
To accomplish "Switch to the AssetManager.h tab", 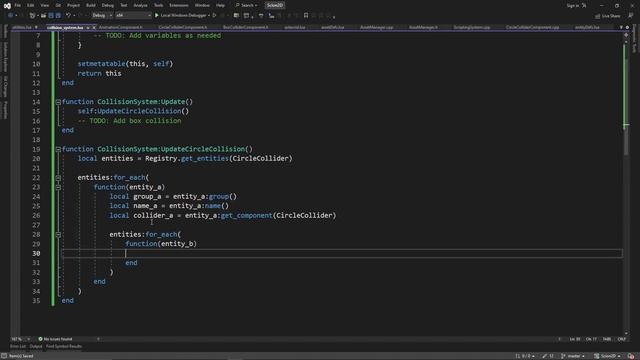I will point(423,27).
